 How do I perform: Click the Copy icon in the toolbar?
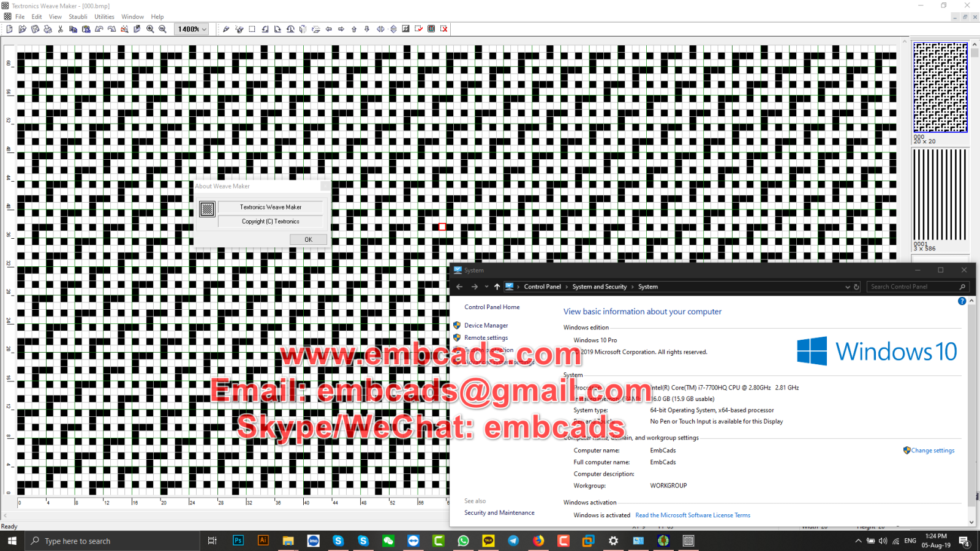point(73,29)
